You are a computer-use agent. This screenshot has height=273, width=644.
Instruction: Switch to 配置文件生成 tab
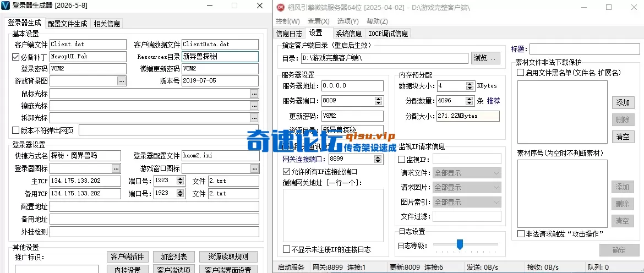coord(67,24)
